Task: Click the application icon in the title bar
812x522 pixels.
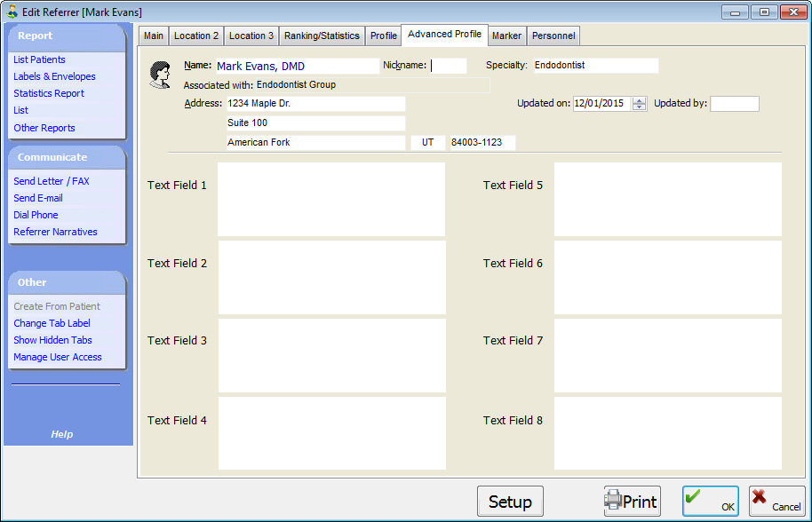Action: pyautogui.click(x=12, y=12)
